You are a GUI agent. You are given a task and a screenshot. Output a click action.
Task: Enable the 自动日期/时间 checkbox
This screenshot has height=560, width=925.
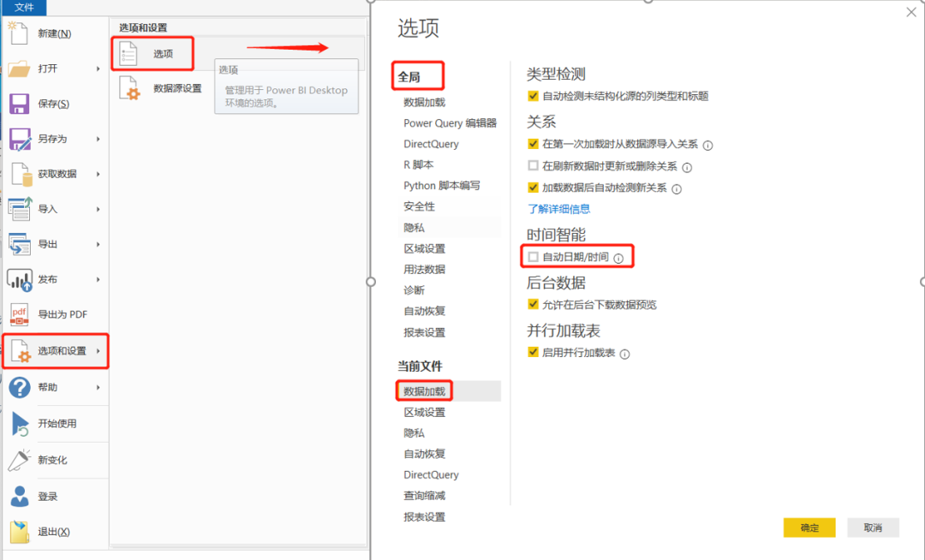pos(534,257)
